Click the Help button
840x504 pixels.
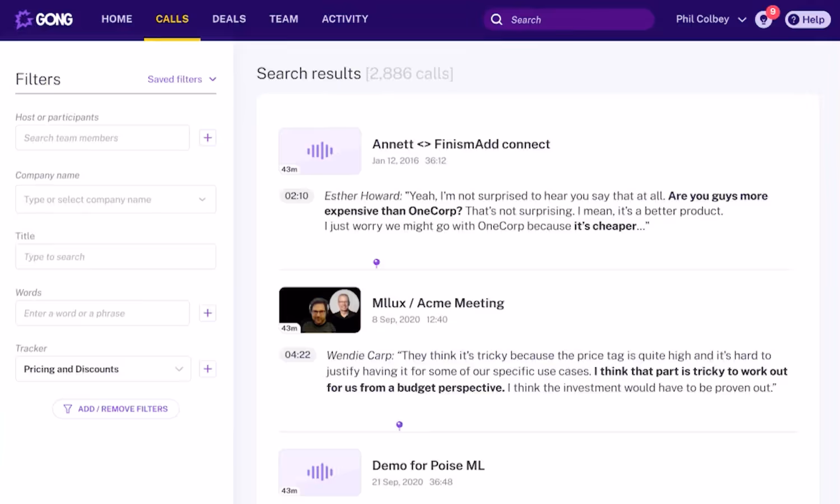tap(807, 20)
